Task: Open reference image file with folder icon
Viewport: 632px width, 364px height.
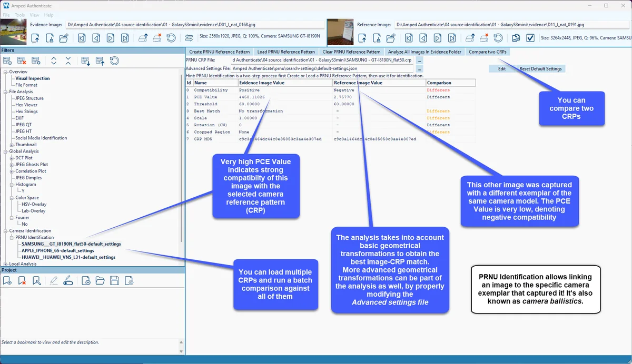Action: (x=390, y=38)
